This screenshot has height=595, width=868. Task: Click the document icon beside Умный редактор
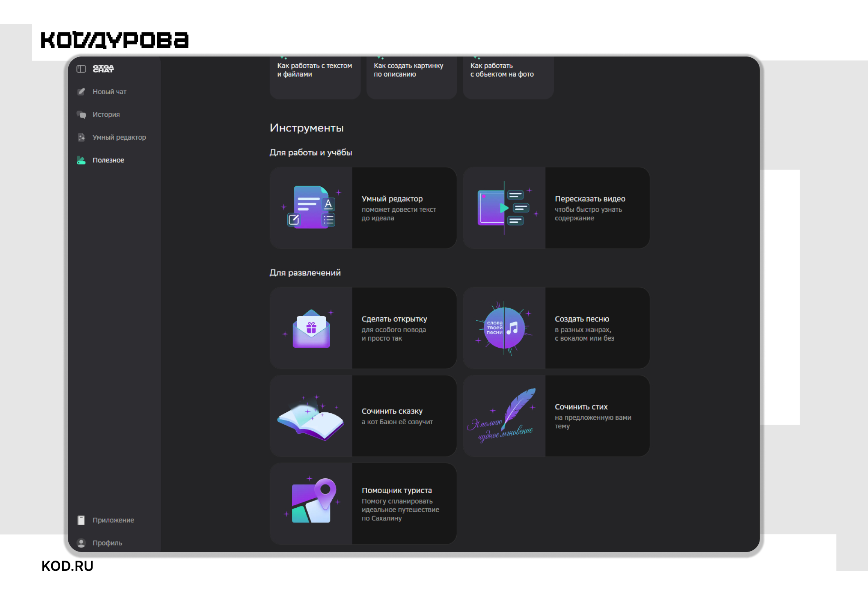(x=81, y=137)
